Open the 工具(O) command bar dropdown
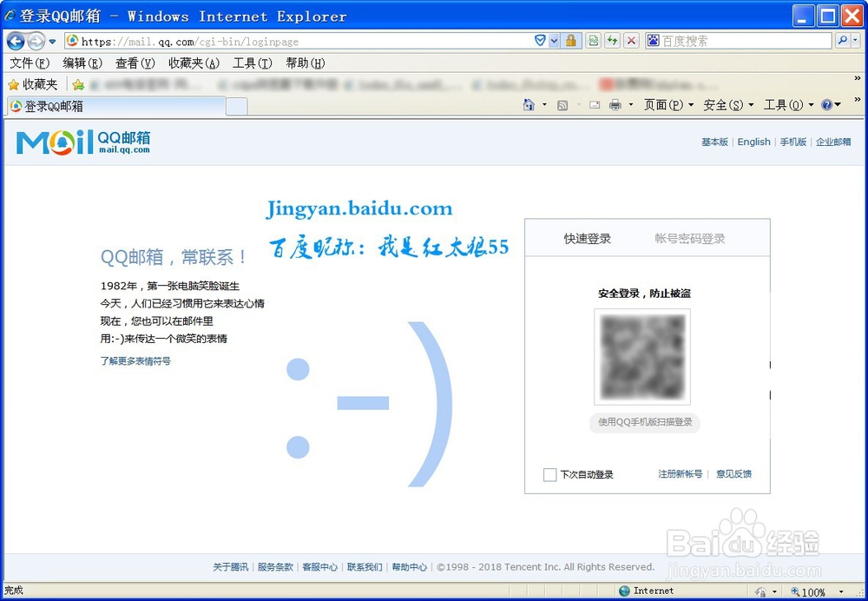 (788, 105)
